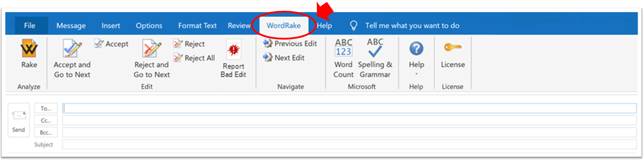Viewport: 644px width, 160px height.
Task: Switch to the Insert tab
Action: click(x=111, y=26)
